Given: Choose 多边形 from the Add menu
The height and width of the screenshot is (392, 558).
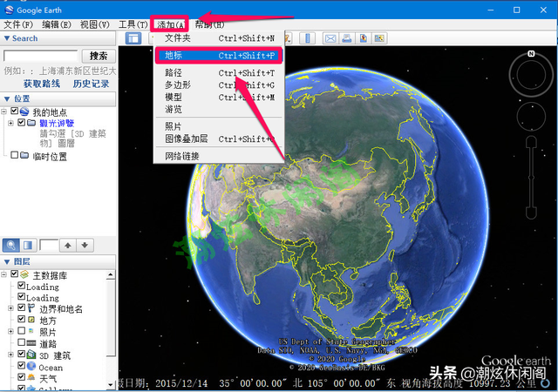Looking at the screenshot, I should pos(219,85).
